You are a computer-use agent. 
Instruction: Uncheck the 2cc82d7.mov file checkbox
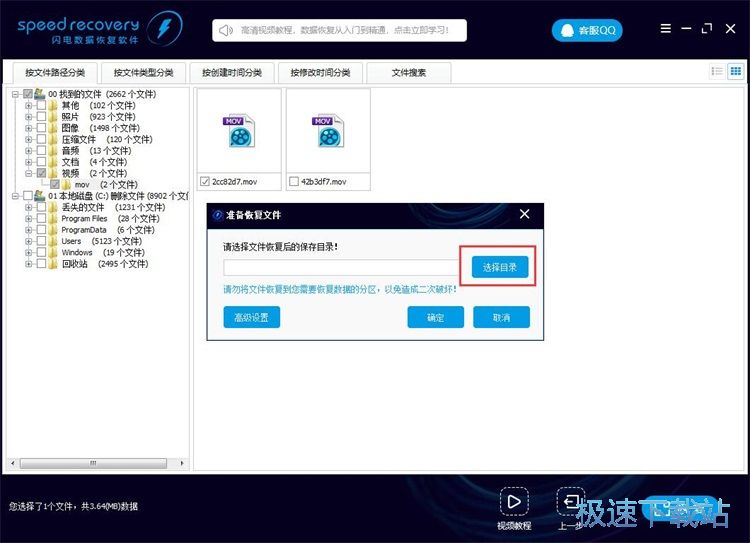pyautogui.click(x=205, y=181)
